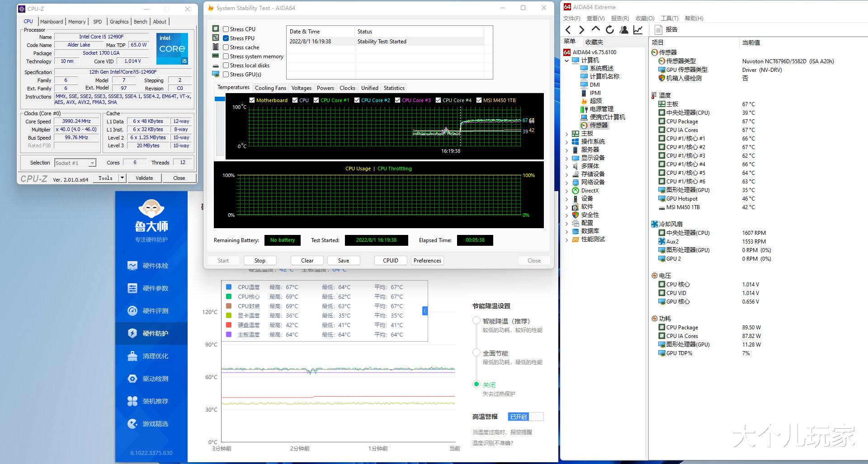Toggle the 高温警报 switch
This screenshot has width=868, height=464.
[525, 417]
